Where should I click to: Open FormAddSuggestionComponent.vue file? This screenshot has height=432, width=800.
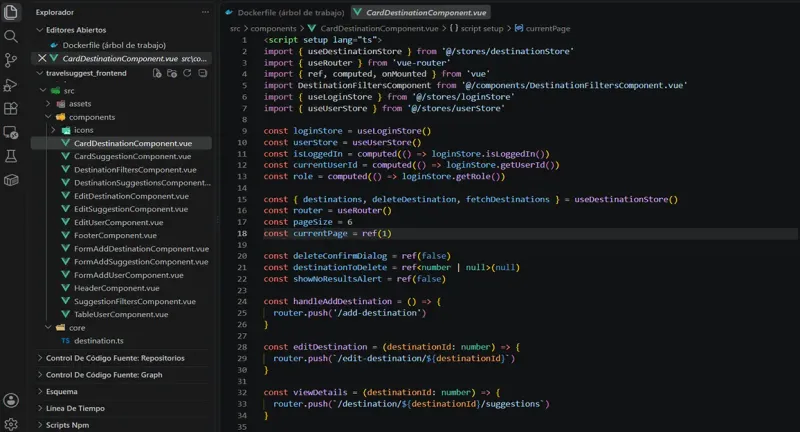tap(141, 262)
